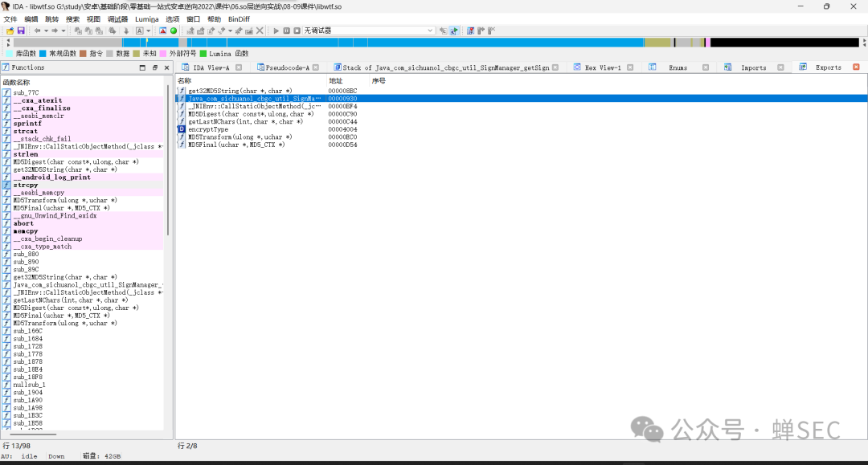868x465 pixels.
Task: Close the Enums tab
Action: click(x=706, y=67)
